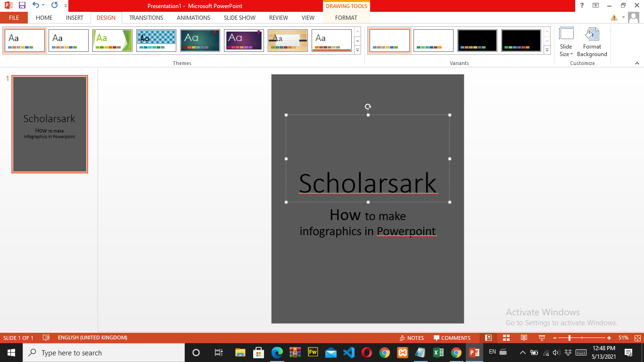
Task: Open PowerPoint Help question mark
Action: point(582,5)
